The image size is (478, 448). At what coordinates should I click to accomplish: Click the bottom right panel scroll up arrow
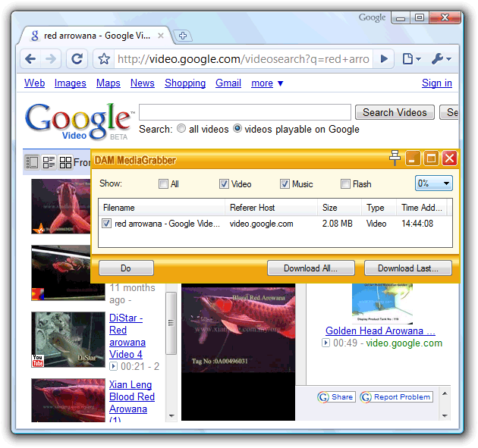click(445, 393)
